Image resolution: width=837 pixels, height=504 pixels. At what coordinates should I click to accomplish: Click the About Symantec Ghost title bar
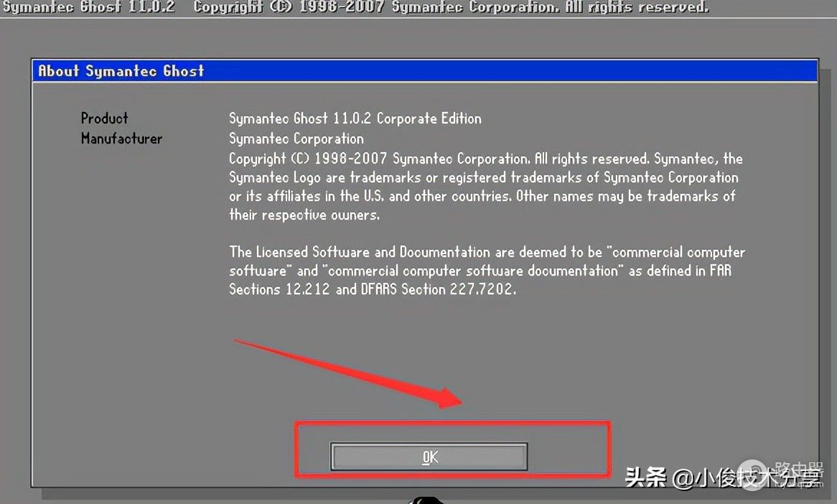point(425,71)
